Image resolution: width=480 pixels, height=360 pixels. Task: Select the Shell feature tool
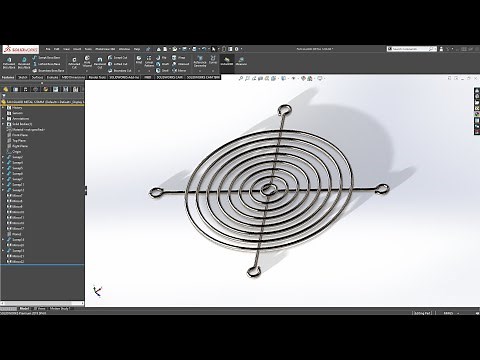click(x=162, y=71)
